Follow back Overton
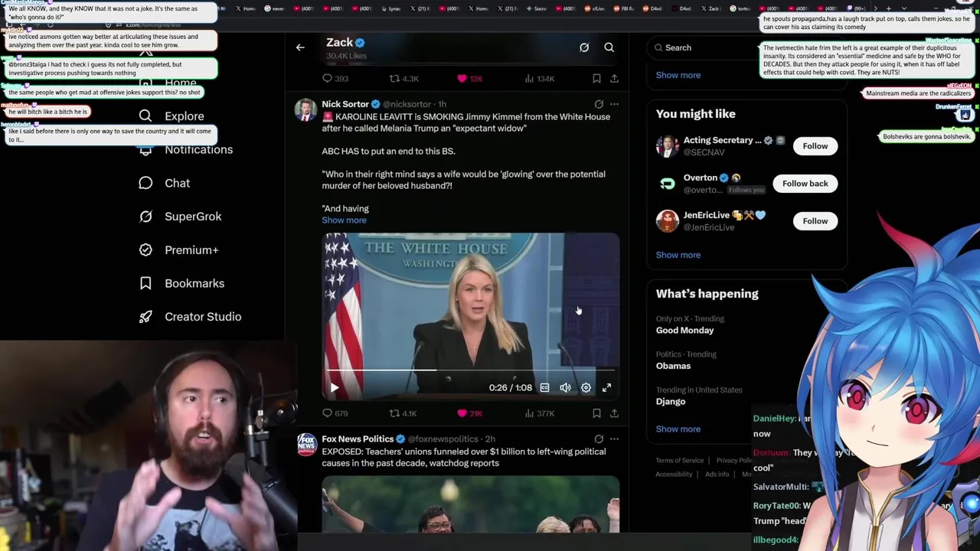Image resolution: width=980 pixels, height=551 pixels. 805,184
